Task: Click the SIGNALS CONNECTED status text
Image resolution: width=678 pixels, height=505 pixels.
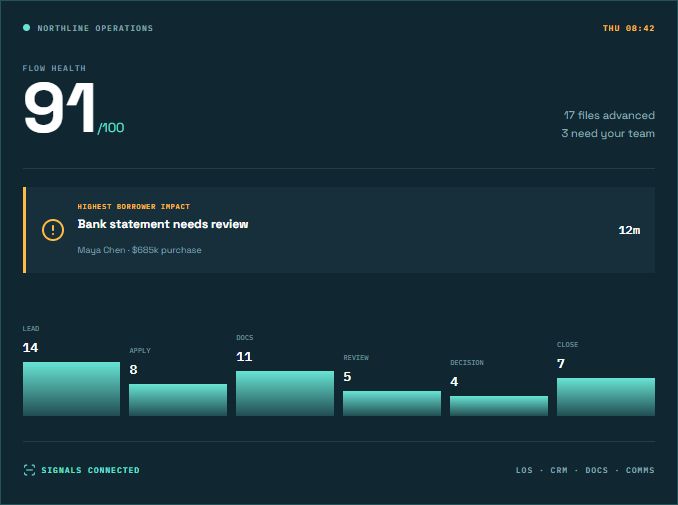Action: click(90, 470)
